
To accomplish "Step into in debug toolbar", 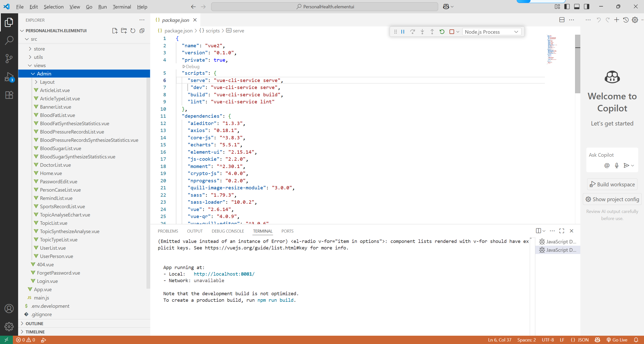I will click(422, 32).
